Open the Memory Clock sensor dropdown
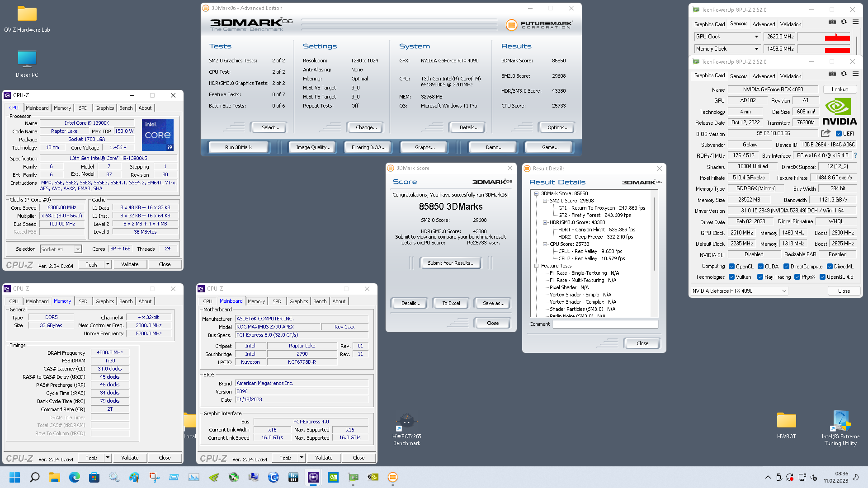 click(x=756, y=49)
